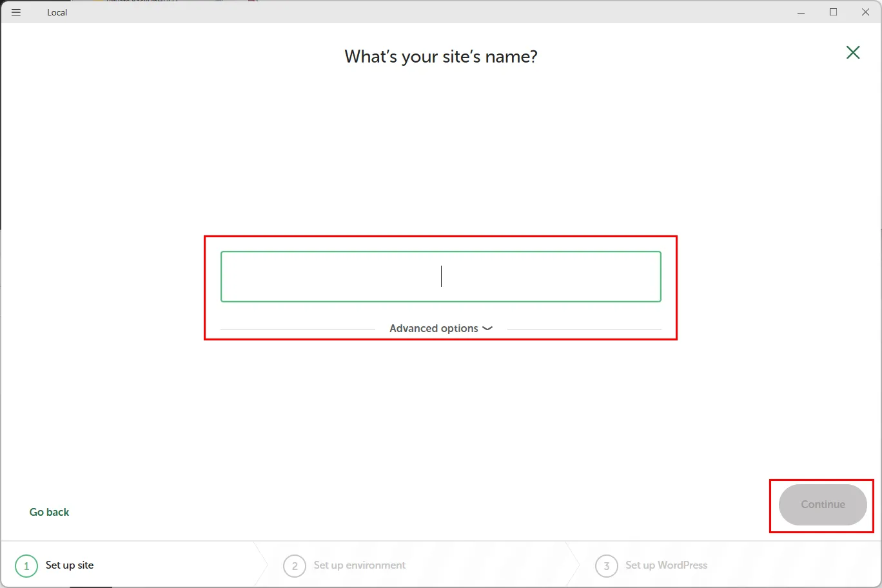Focus the site name text field
Image resolution: width=882 pixels, height=588 pixels.
tap(441, 277)
